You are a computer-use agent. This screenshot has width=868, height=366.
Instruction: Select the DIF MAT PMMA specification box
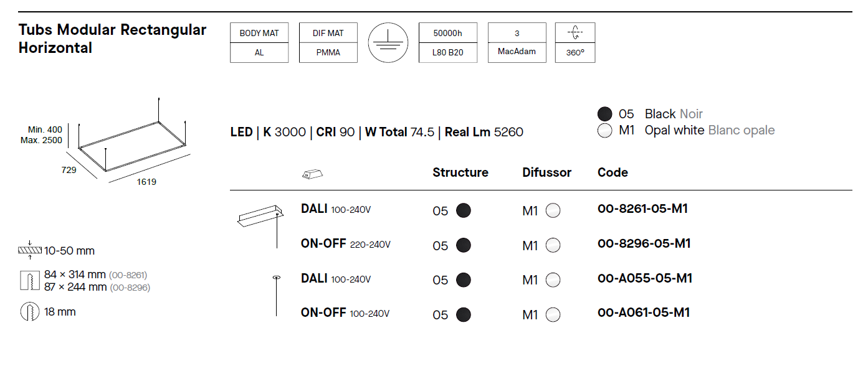pyautogui.click(x=328, y=43)
